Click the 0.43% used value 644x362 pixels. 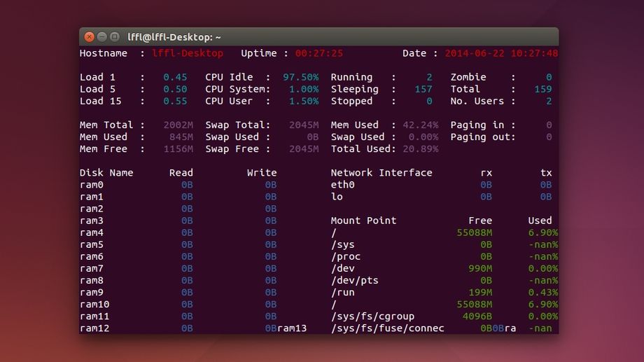(543, 292)
